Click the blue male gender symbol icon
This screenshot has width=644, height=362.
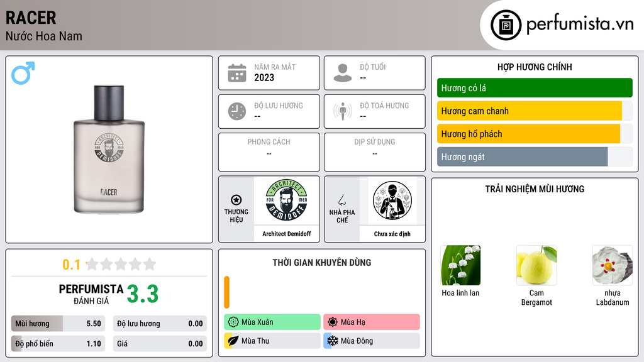23,73
